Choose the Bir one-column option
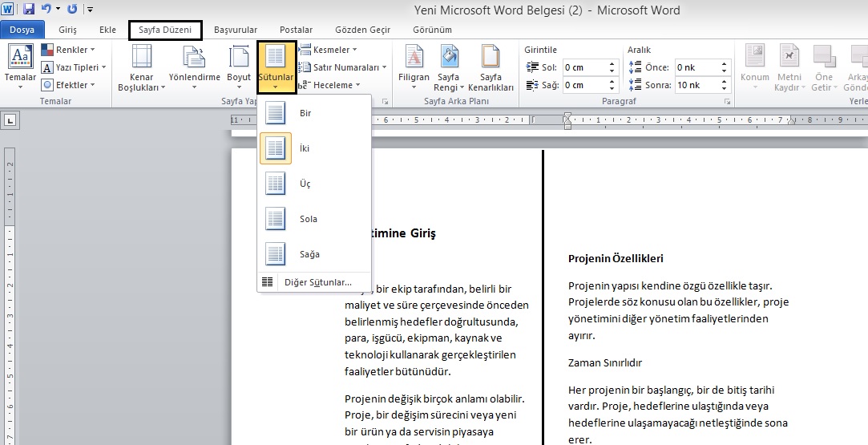Viewport: 868px width, 445px height. (x=314, y=113)
